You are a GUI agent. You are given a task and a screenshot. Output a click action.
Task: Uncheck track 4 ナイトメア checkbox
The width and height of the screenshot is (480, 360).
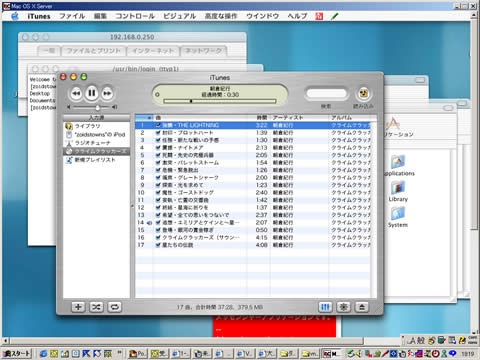(x=158, y=148)
